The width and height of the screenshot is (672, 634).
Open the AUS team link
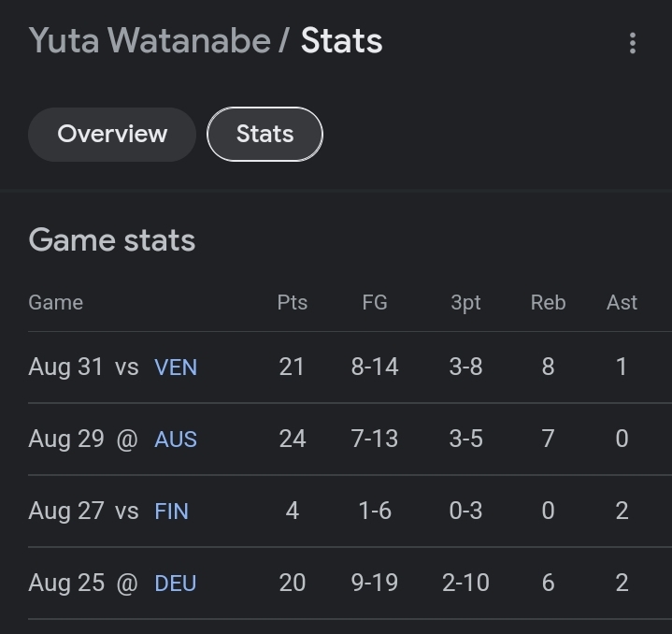[x=176, y=439]
